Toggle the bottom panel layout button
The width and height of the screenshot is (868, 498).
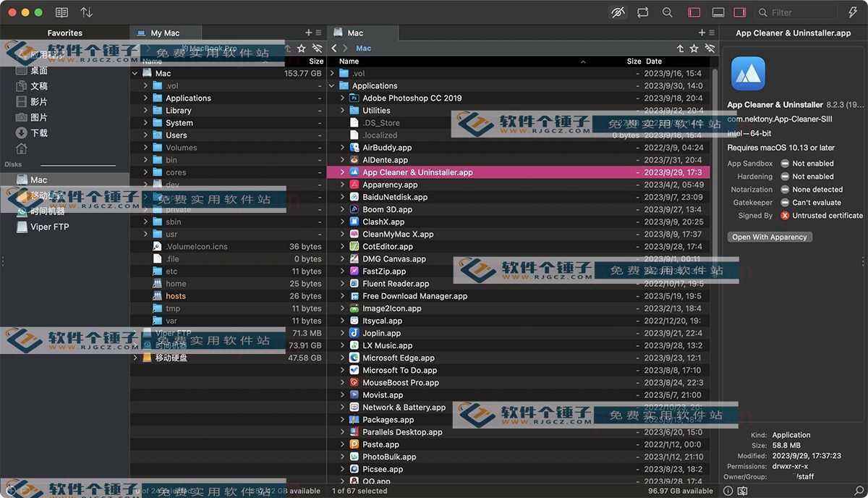click(718, 12)
